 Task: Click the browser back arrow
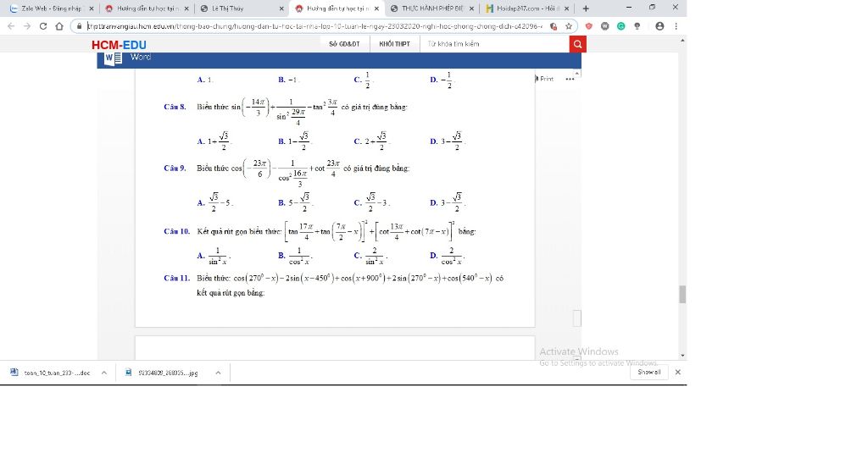point(11,26)
